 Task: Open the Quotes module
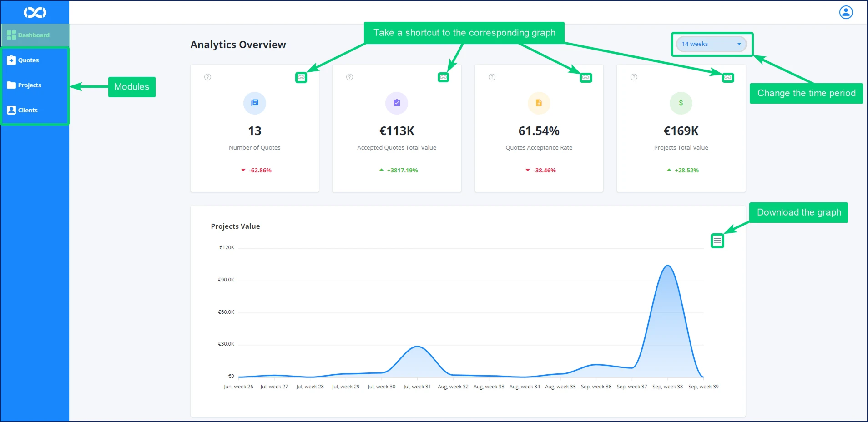(28, 60)
